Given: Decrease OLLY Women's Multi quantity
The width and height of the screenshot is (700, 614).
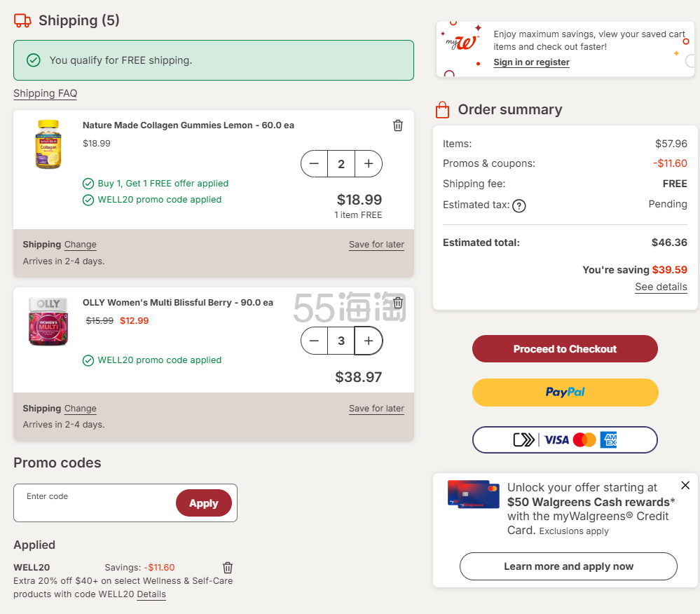Looking at the screenshot, I should (314, 341).
